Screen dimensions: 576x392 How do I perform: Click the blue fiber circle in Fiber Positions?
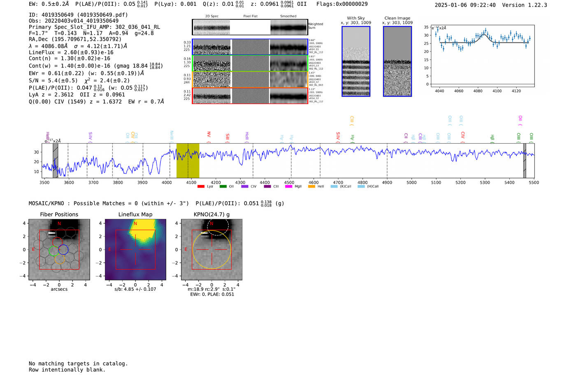pos(63,249)
